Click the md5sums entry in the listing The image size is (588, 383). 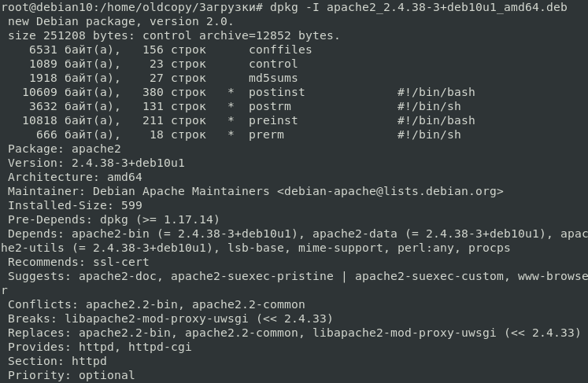pyautogui.click(x=273, y=78)
